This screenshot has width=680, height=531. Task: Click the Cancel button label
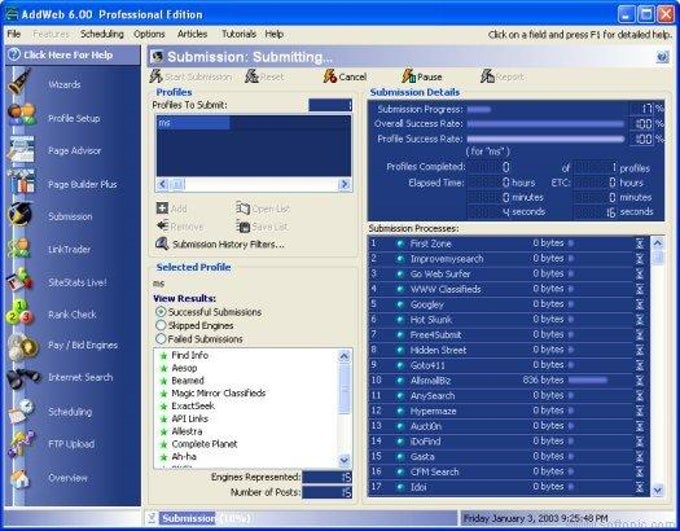point(353,77)
